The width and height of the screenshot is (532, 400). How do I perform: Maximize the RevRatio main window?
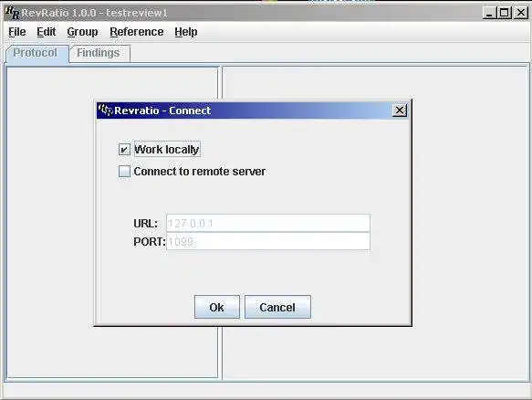(505, 13)
